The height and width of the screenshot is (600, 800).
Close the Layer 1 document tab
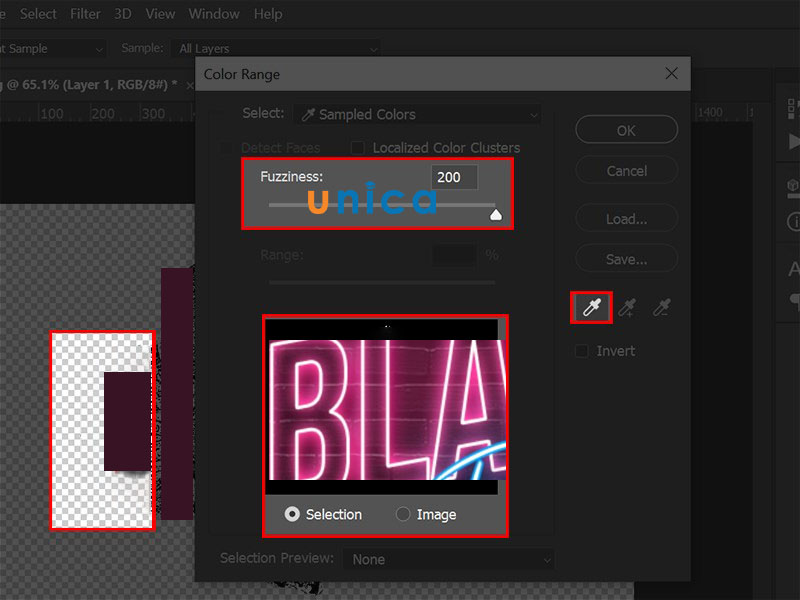(x=189, y=85)
